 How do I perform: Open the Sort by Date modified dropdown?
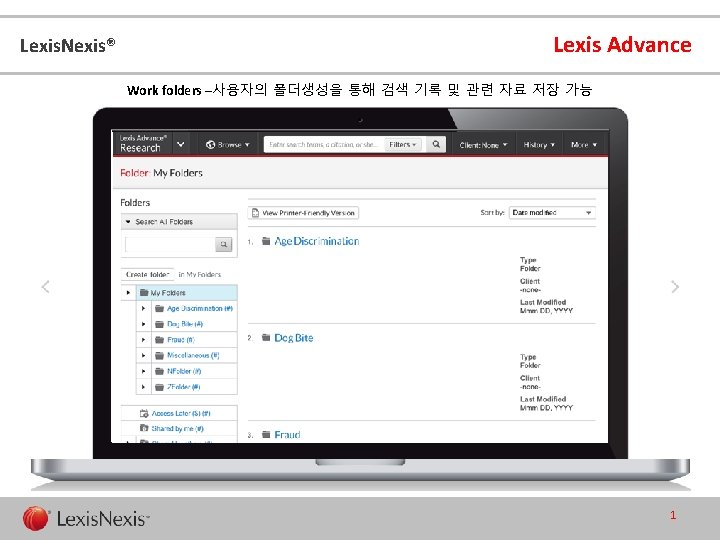tap(552, 213)
